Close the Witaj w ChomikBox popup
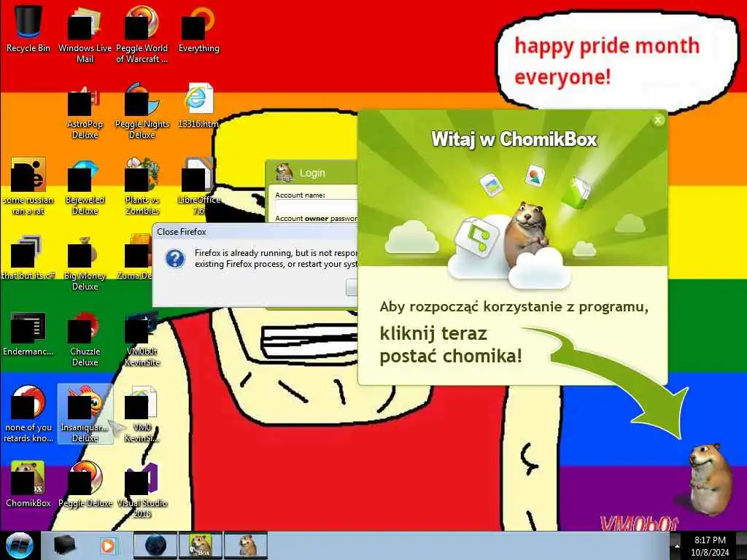Viewport: 747px width, 560px height. click(658, 120)
